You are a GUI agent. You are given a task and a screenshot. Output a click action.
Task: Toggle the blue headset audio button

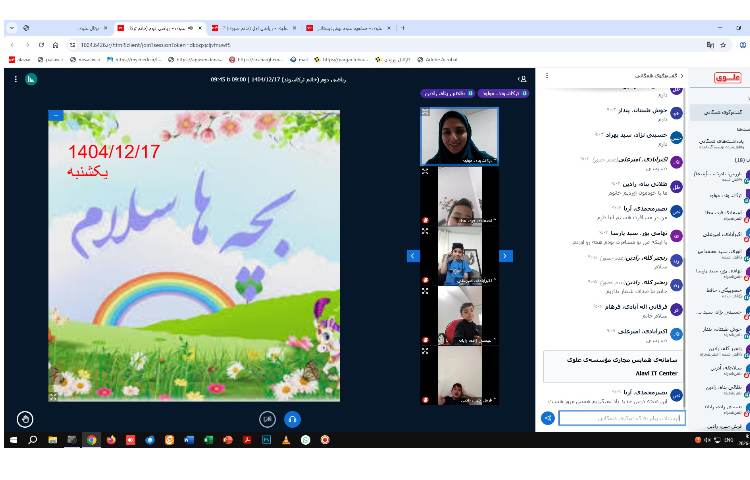[x=292, y=419]
